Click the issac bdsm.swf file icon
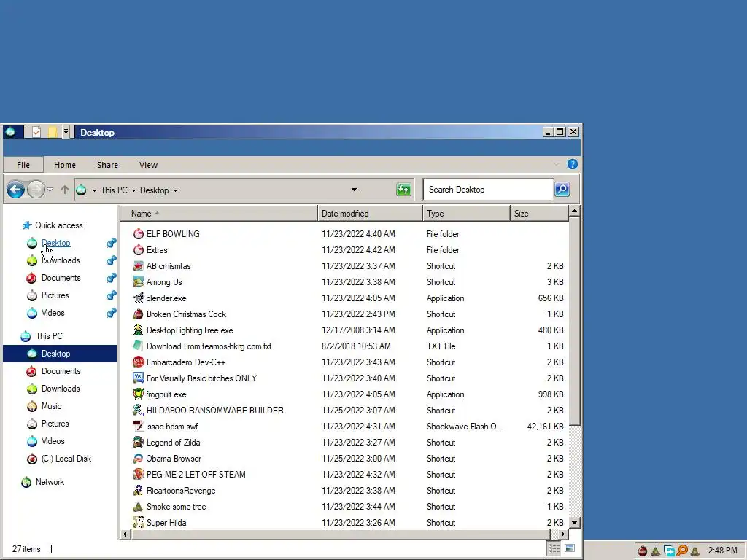747x560 pixels. click(138, 426)
